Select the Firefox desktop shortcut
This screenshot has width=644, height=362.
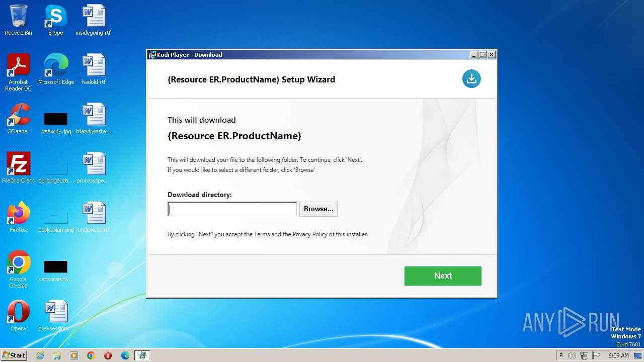18,217
